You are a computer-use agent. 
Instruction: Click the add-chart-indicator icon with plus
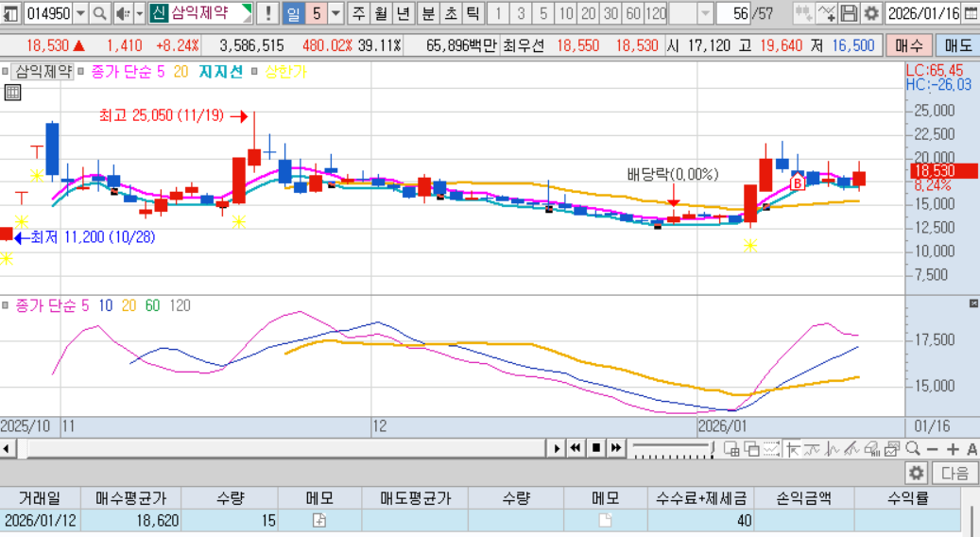pyautogui.click(x=826, y=13)
